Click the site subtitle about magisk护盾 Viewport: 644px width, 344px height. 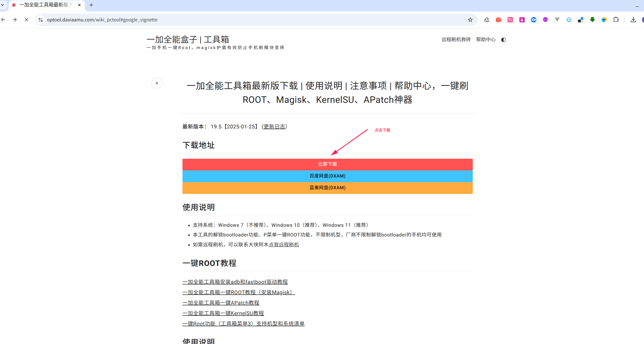[x=215, y=48]
